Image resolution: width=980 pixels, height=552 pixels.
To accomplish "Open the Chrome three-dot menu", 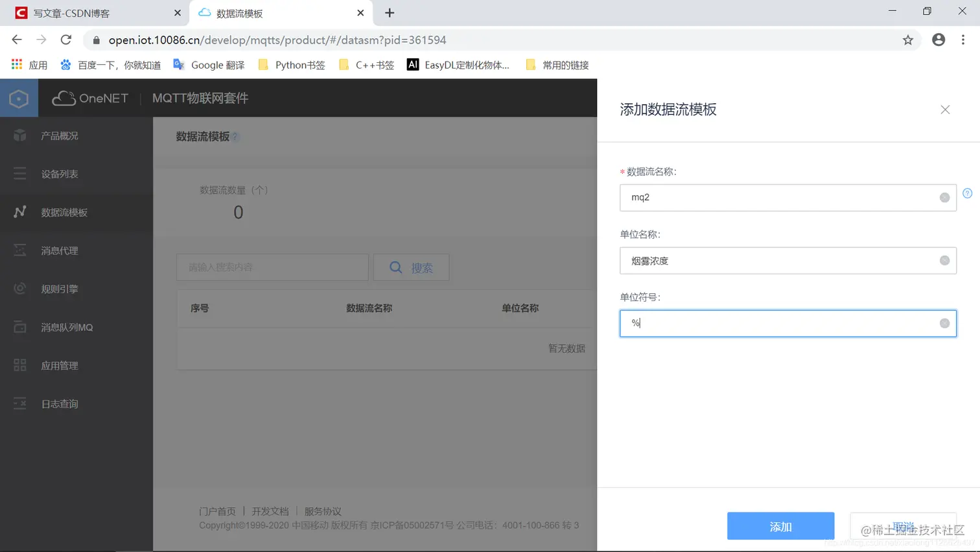I will pyautogui.click(x=963, y=40).
